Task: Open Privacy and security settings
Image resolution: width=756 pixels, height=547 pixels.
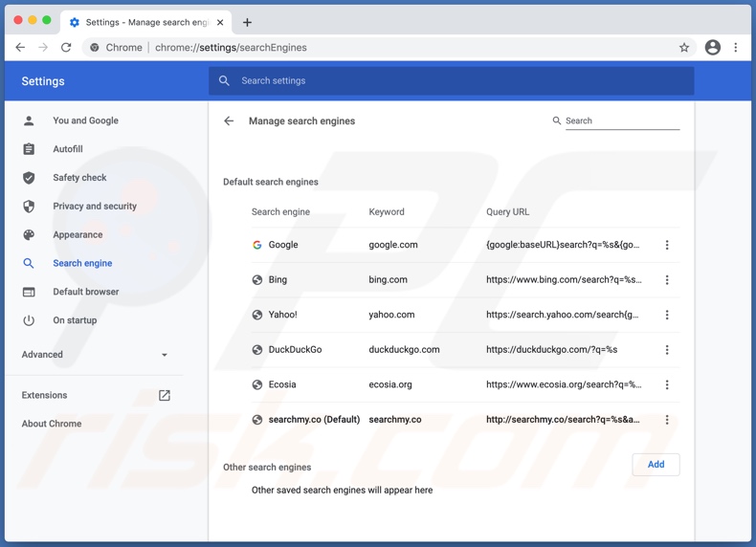Action: pos(95,207)
